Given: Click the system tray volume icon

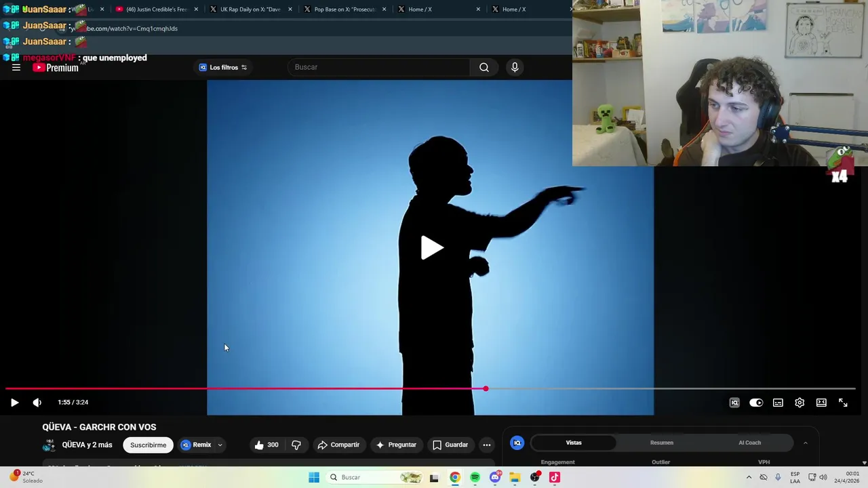Looking at the screenshot, I should (823, 477).
